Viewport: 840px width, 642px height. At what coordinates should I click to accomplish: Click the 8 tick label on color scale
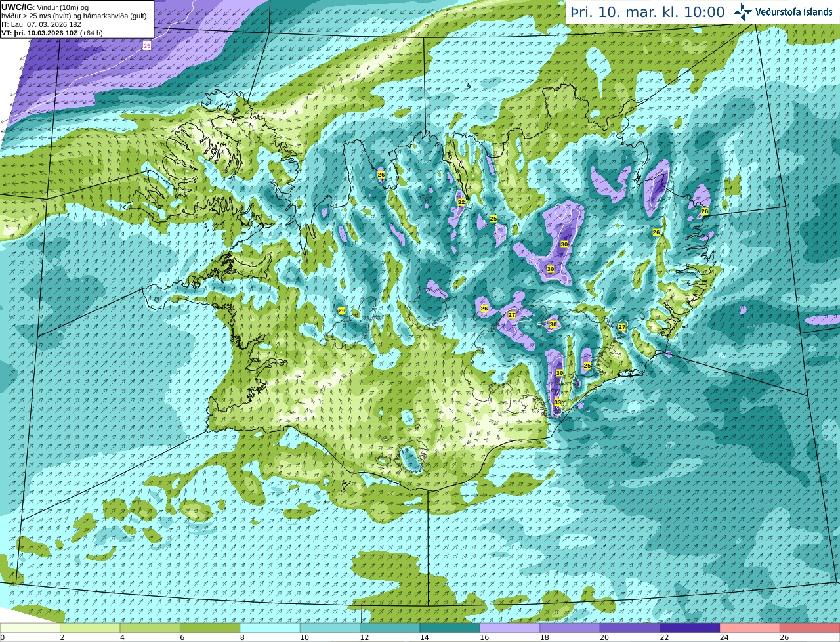(242, 637)
